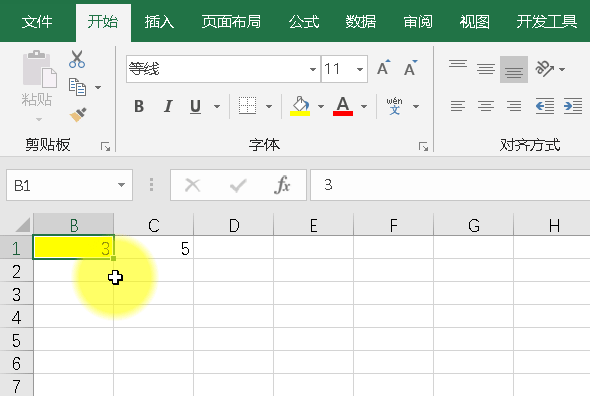This screenshot has height=396, width=590.
Task: Switch to the 视图 tab
Action: pyautogui.click(x=474, y=22)
